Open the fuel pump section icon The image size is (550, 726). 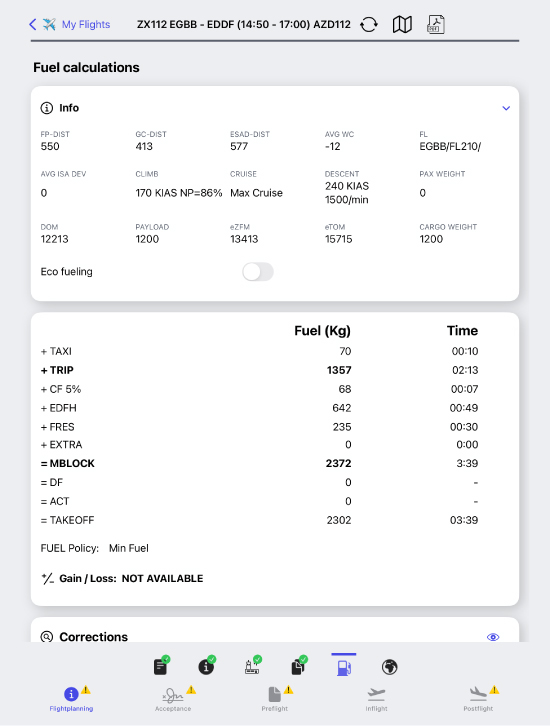[x=344, y=667]
